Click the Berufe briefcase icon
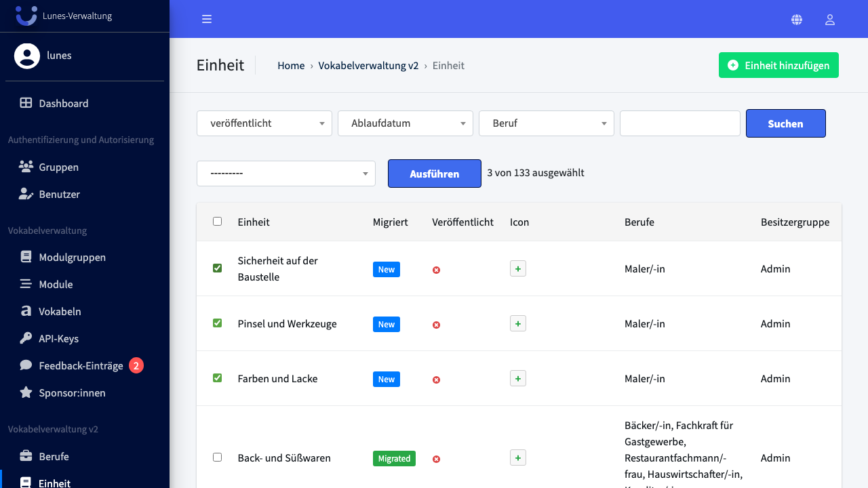The width and height of the screenshot is (868, 488). click(x=26, y=456)
